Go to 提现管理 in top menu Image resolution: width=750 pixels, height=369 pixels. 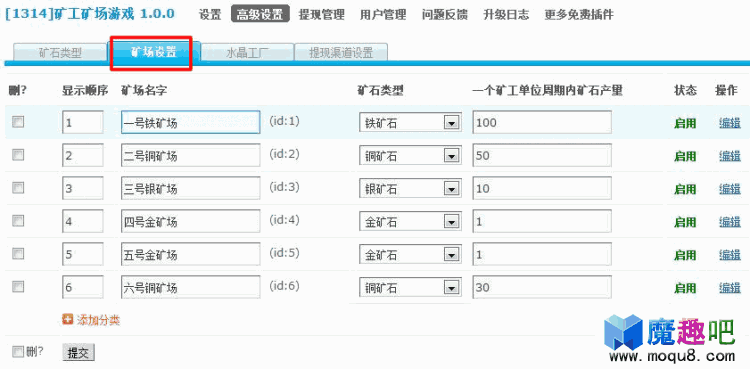pos(322,15)
